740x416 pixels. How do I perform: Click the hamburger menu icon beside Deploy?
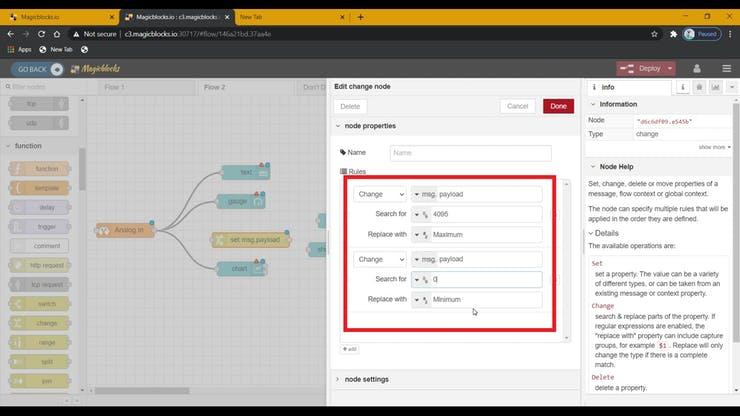coord(726,68)
